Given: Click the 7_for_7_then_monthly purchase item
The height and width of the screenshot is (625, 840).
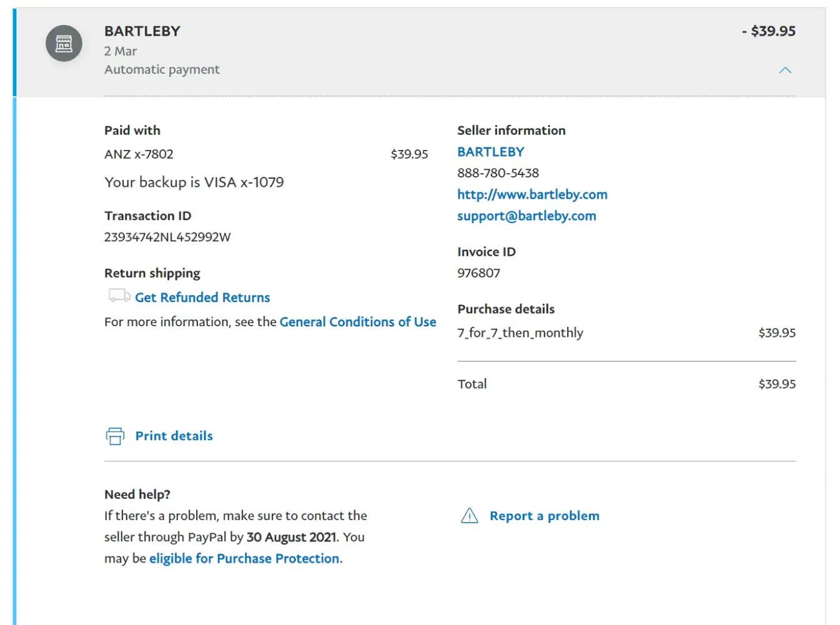Looking at the screenshot, I should pyautogui.click(x=520, y=333).
